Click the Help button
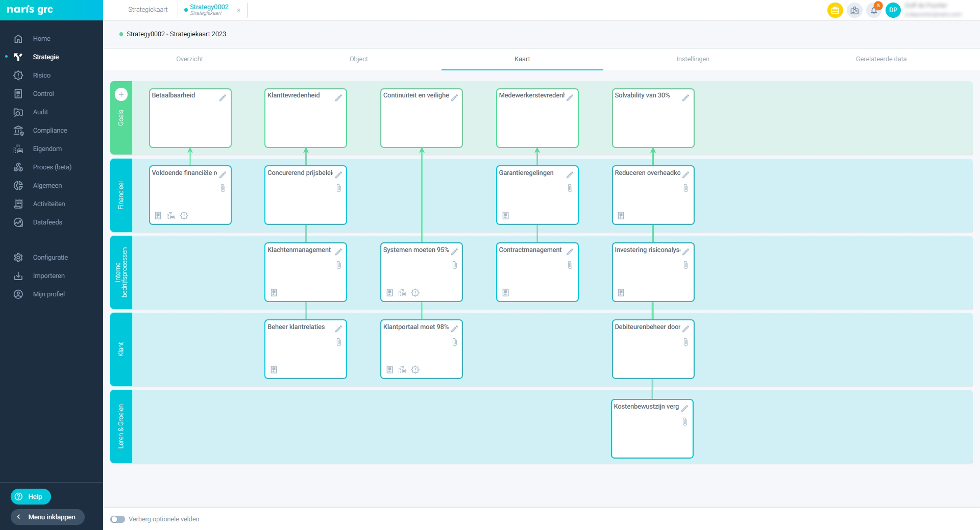The height and width of the screenshot is (530, 980). pos(31,496)
